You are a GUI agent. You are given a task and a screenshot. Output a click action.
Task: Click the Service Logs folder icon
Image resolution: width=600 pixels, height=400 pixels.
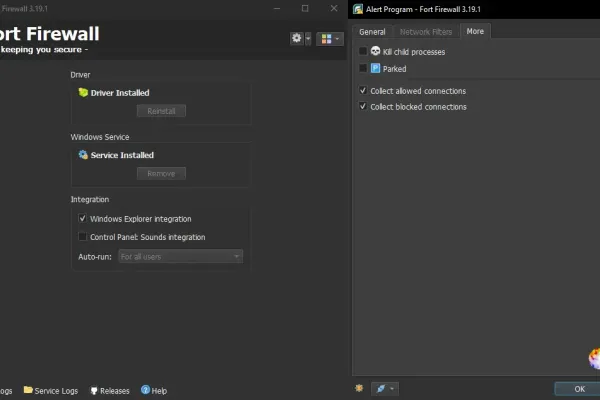coord(28,390)
